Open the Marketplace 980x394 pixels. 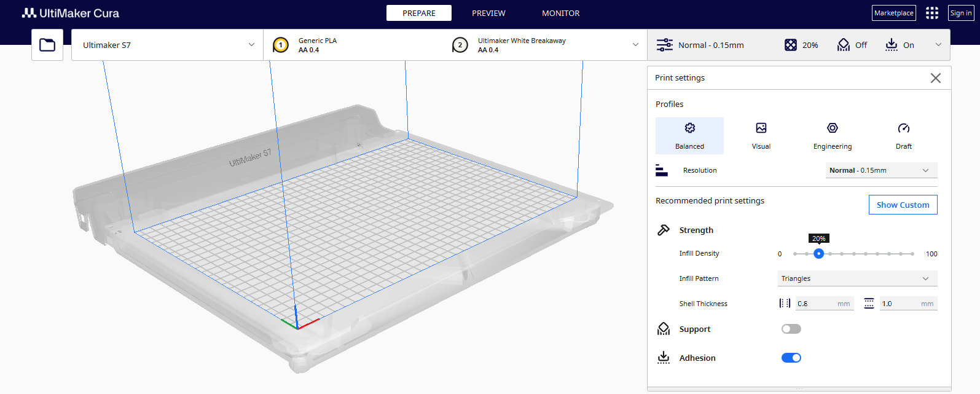pos(894,13)
